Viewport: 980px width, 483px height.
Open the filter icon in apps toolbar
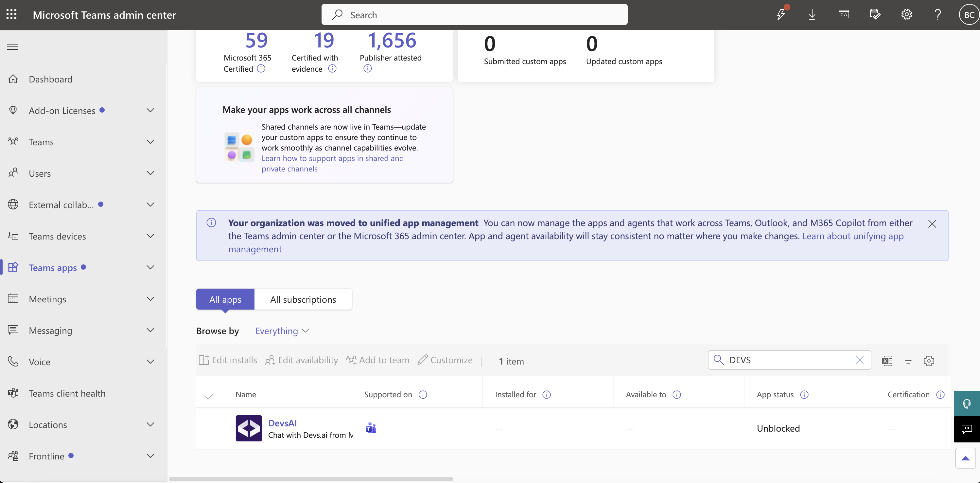pyautogui.click(x=908, y=360)
